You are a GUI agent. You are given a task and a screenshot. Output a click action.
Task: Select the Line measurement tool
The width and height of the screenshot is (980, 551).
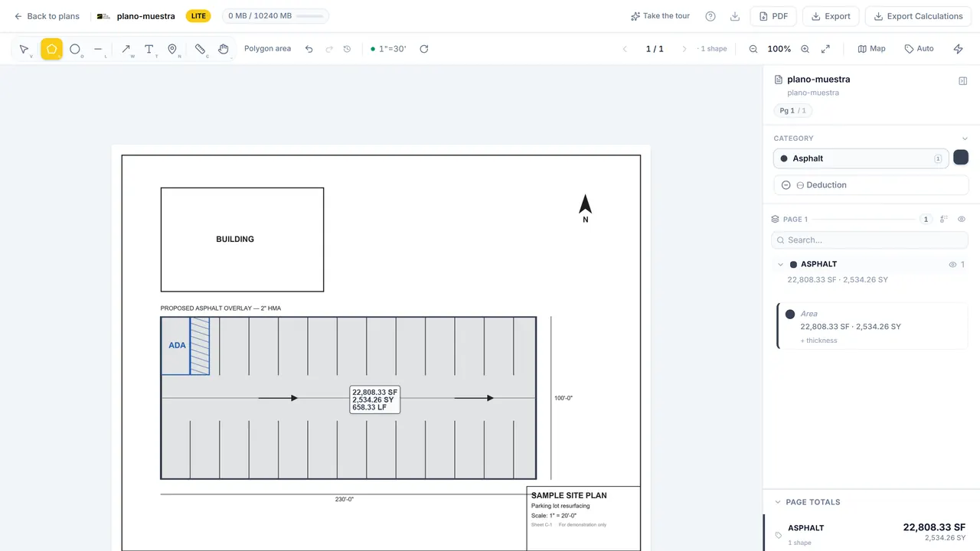point(98,49)
